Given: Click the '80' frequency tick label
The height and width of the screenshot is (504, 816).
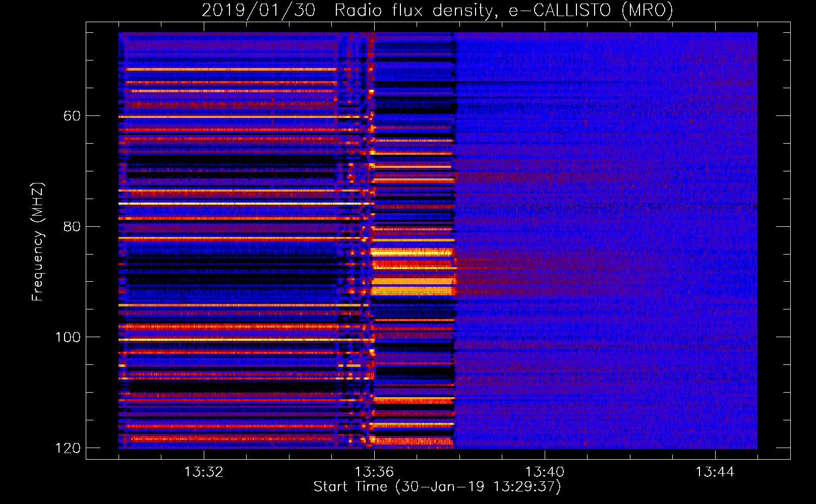Looking at the screenshot, I should pyautogui.click(x=72, y=226).
